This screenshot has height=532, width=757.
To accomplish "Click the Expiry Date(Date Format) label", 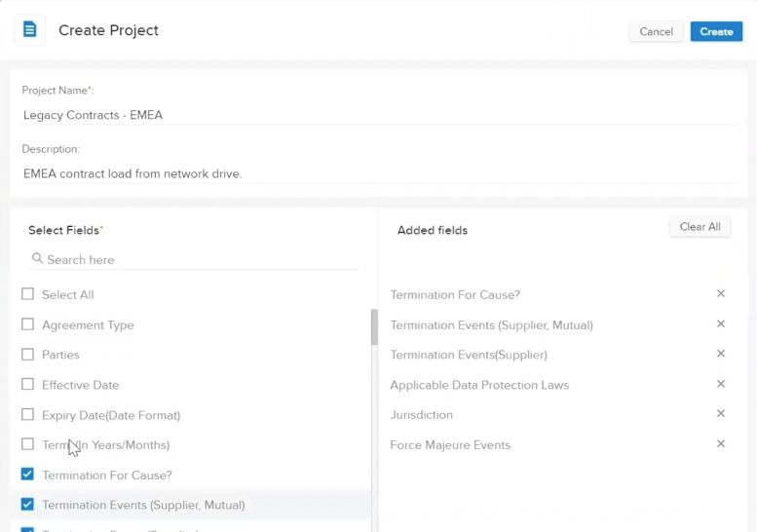I will pyautogui.click(x=111, y=416).
